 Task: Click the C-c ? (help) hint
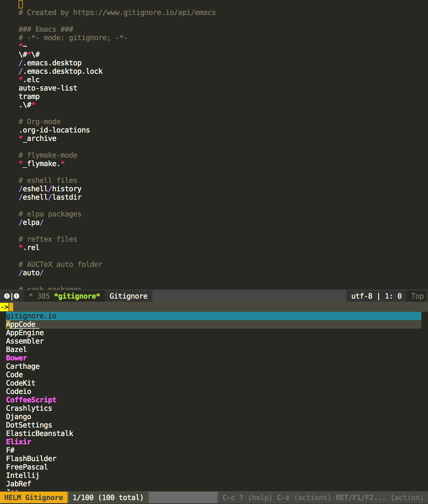[247, 498]
